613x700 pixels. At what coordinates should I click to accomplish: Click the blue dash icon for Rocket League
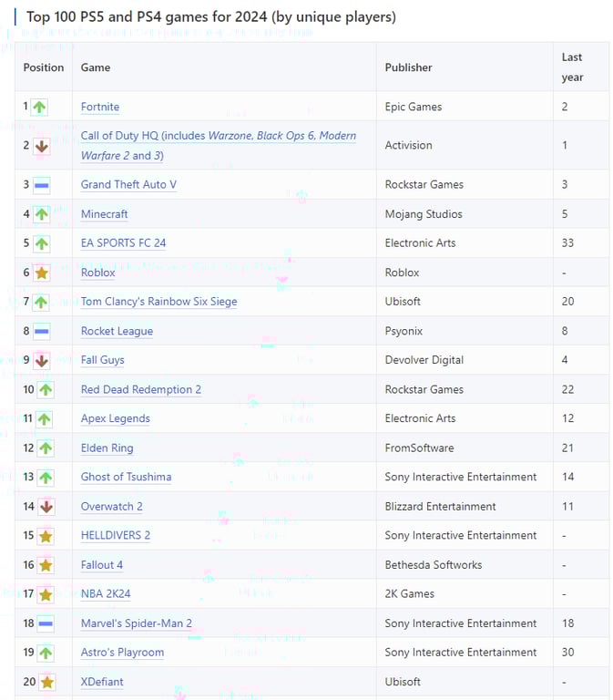click(x=42, y=331)
